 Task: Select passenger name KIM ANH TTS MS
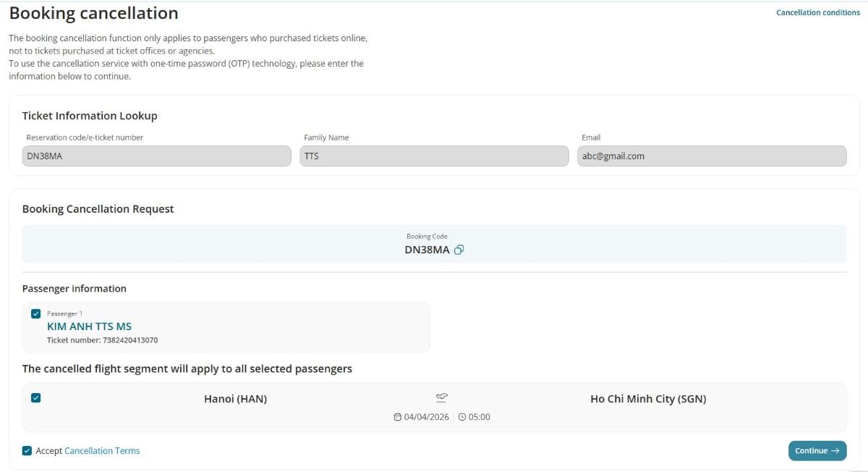coord(89,326)
